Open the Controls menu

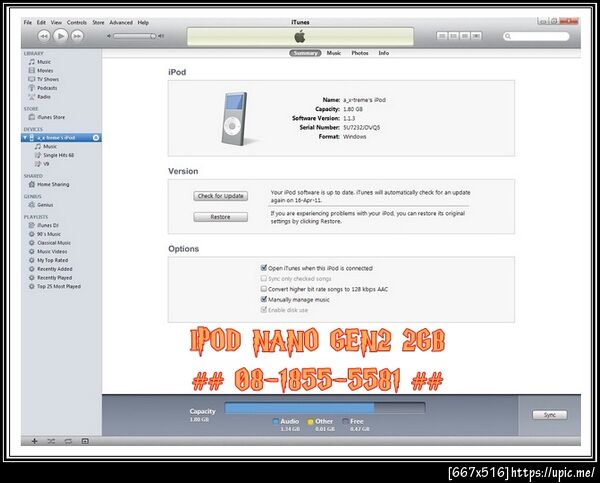[77, 23]
